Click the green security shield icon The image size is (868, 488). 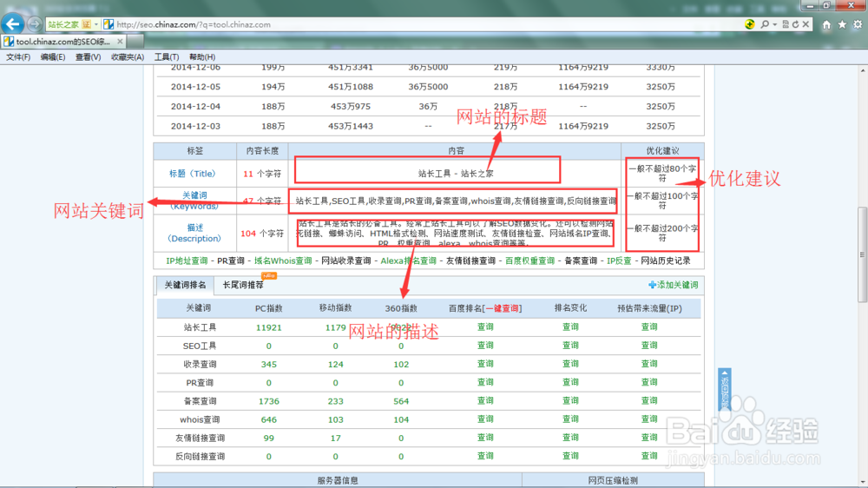coord(750,24)
